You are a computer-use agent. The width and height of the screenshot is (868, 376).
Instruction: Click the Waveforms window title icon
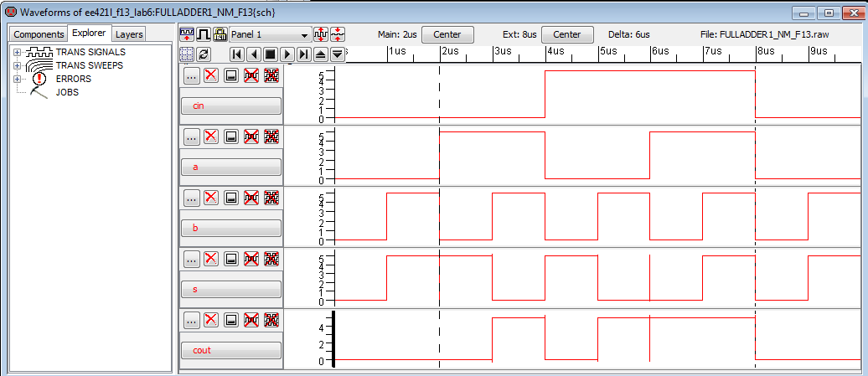pyautogui.click(x=11, y=11)
